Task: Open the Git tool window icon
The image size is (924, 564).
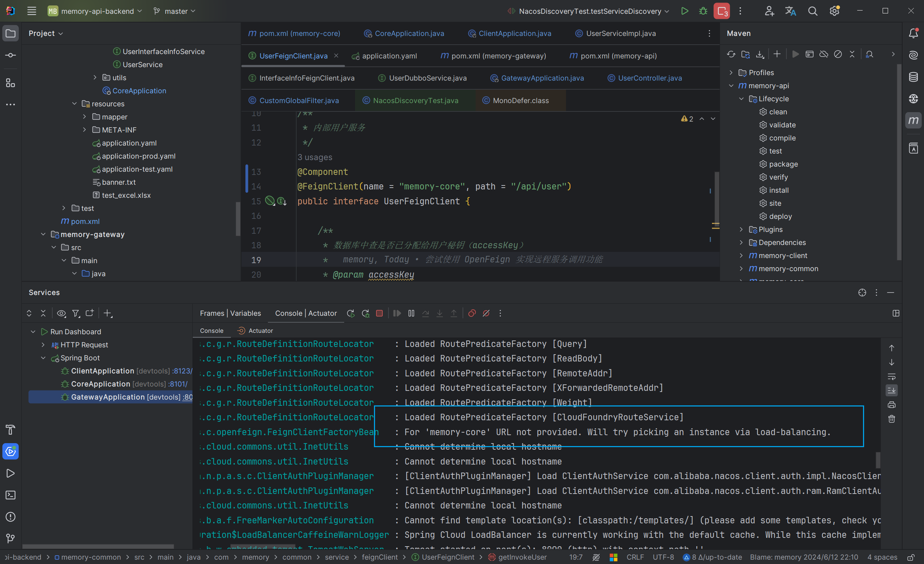Action: [11, 539]
